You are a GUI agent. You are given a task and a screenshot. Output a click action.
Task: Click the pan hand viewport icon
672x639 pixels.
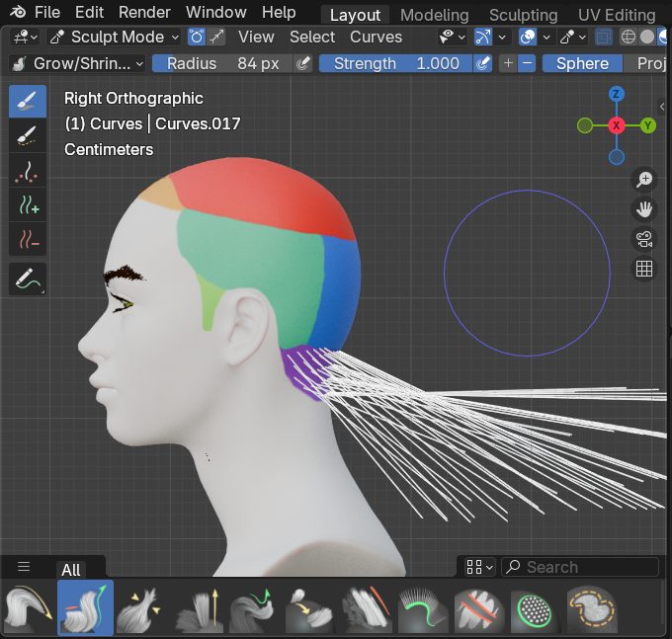(x=644, y=208)
